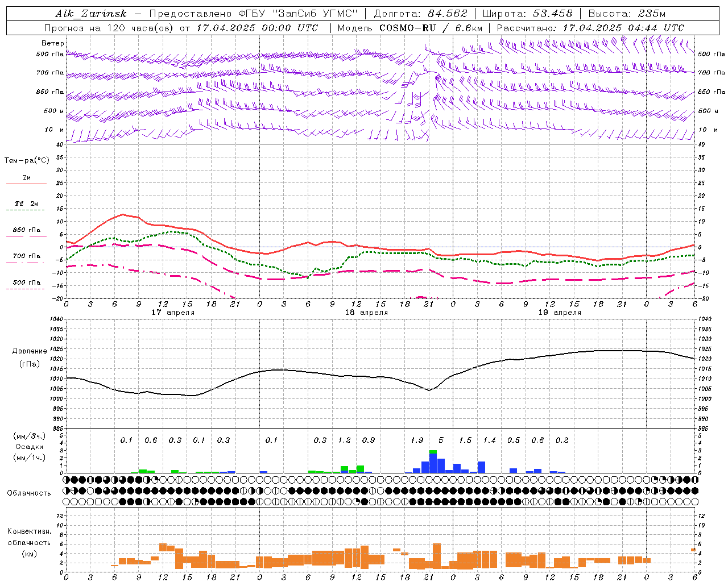Click the 2м temperature legend entry
Image resolution: width=728 pixels, height=582 pixels.
[27, 177]
